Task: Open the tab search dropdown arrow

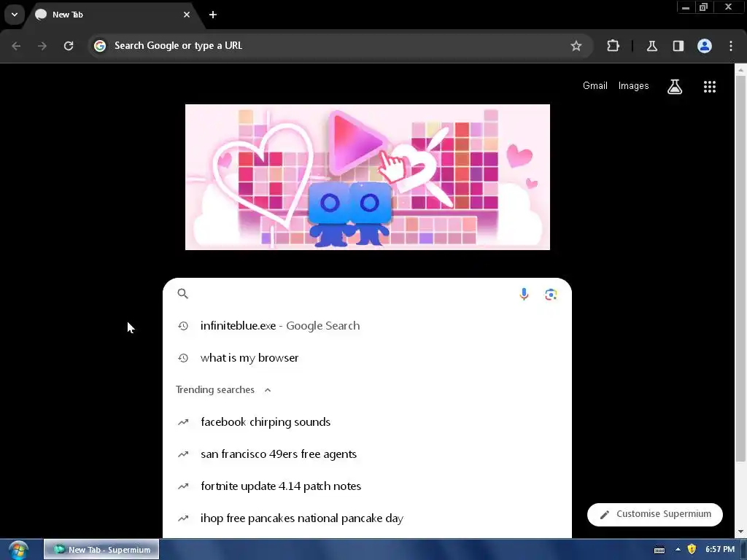Action: pyautogui.click(x=15, y=15)
